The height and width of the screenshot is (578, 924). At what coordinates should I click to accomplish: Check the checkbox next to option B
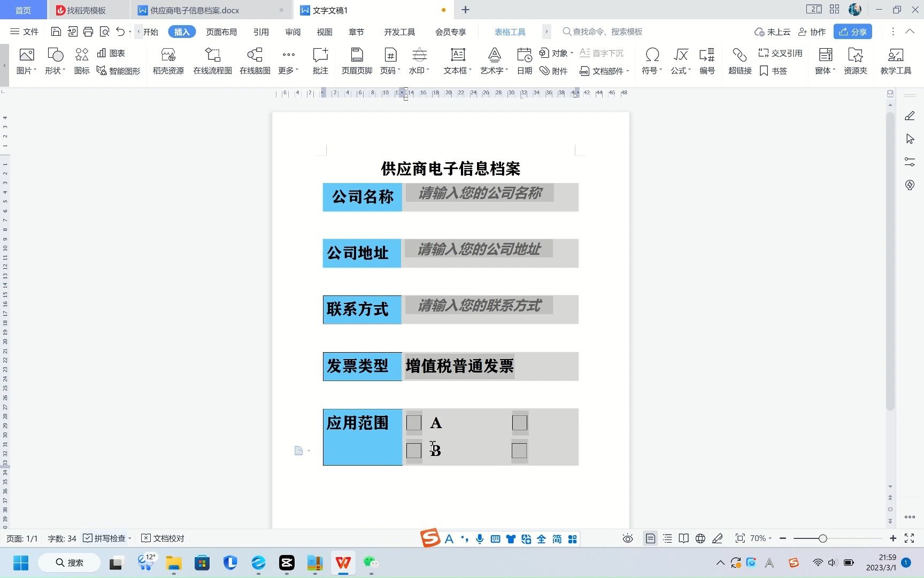[414, 451]
